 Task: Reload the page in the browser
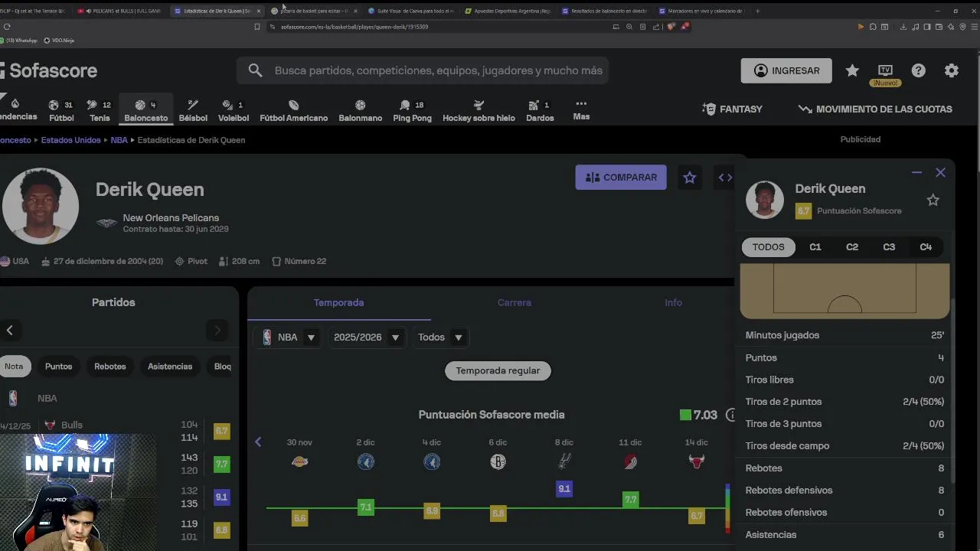point(7,27)
